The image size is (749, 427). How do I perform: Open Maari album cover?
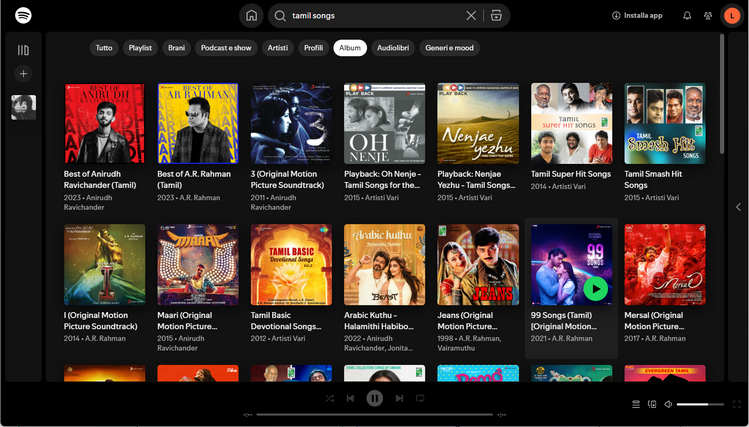(198, 265)
